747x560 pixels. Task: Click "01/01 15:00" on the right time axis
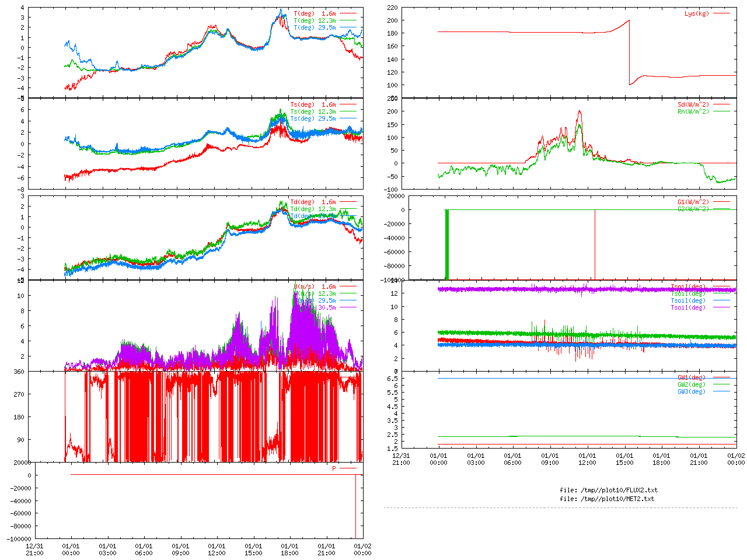tap(624, 459)
